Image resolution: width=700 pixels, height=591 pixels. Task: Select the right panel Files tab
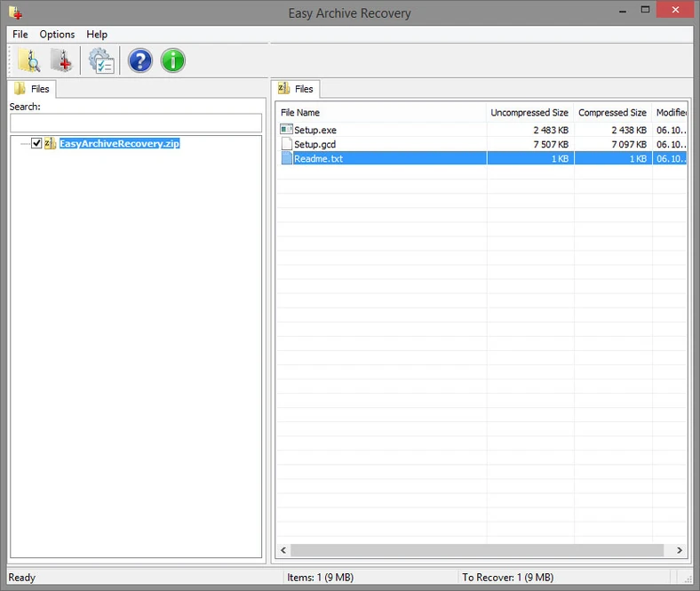click(296, 89)
